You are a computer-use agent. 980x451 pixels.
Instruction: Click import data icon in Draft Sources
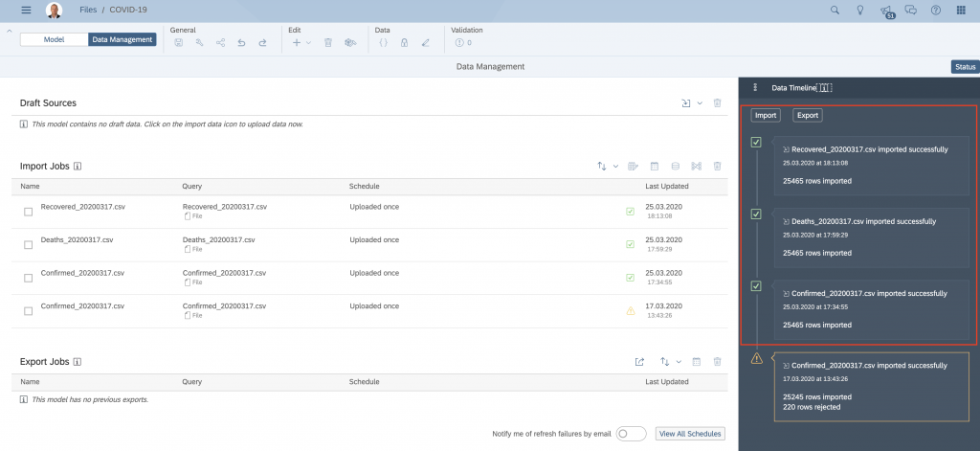[x=685, y=103]
